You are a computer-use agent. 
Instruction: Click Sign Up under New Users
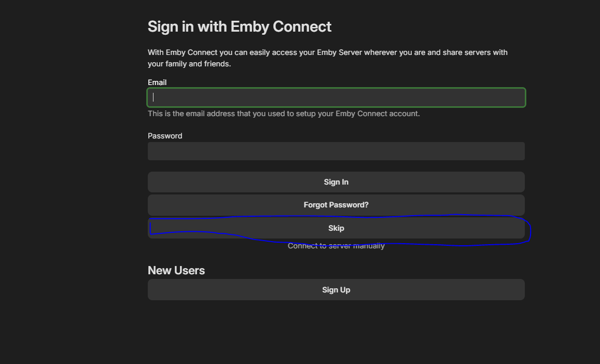tap(336, 290)
